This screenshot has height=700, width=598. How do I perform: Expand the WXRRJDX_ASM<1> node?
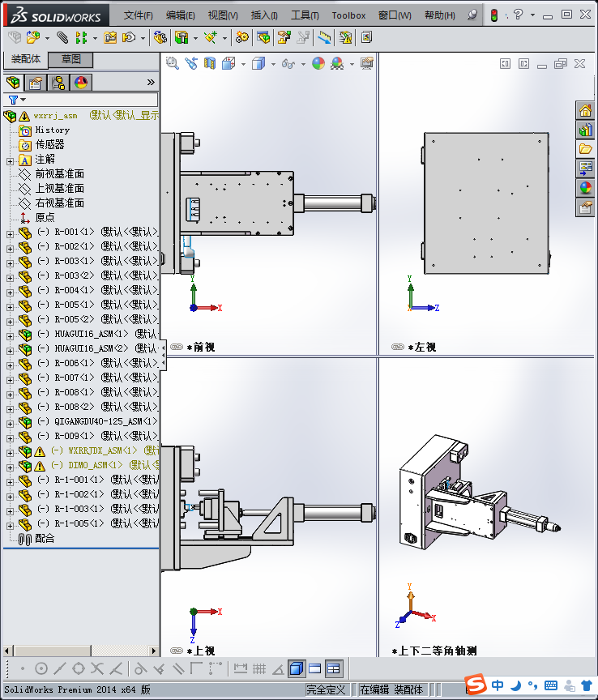pyautogui.click(x=11, y=453)
